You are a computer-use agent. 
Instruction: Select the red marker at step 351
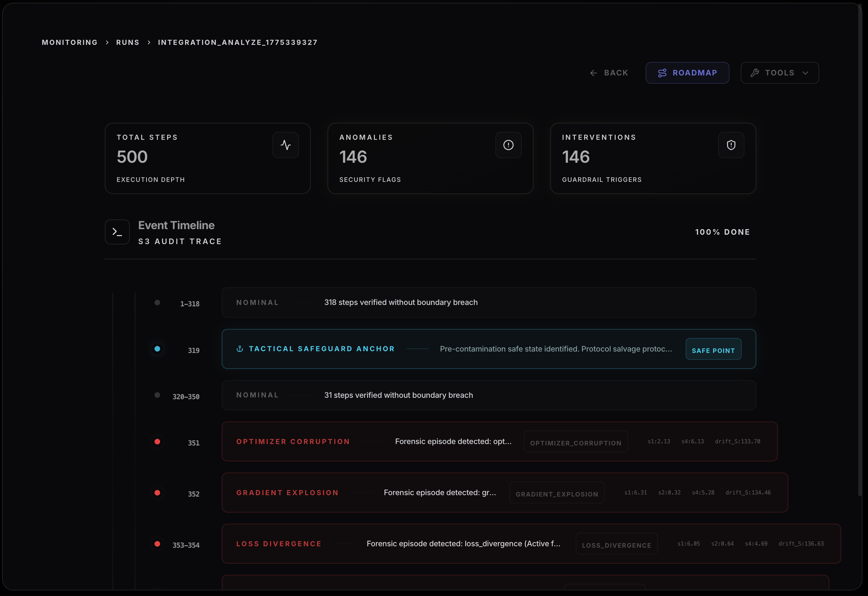pos(157,441)
